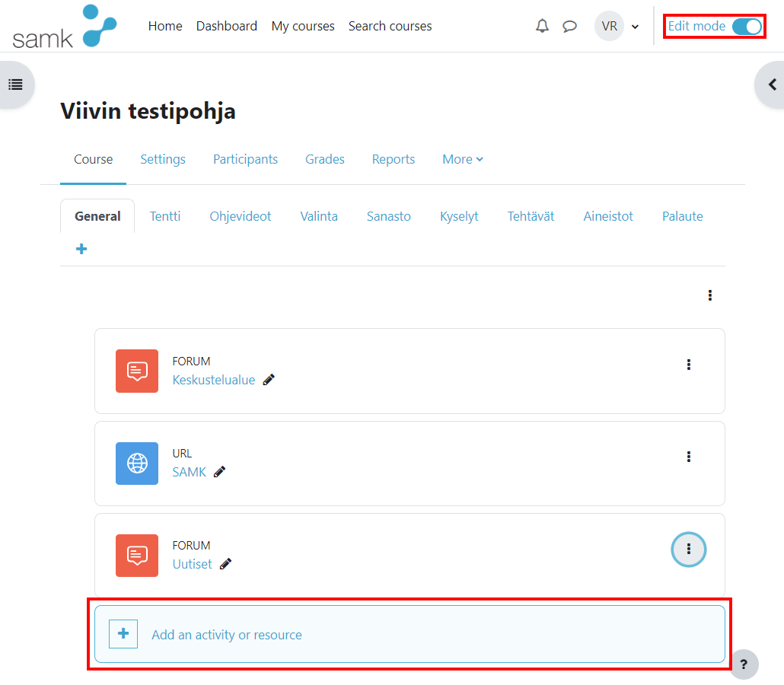
Task: Click the SAMK logo
Action: (x=63, y=26)
